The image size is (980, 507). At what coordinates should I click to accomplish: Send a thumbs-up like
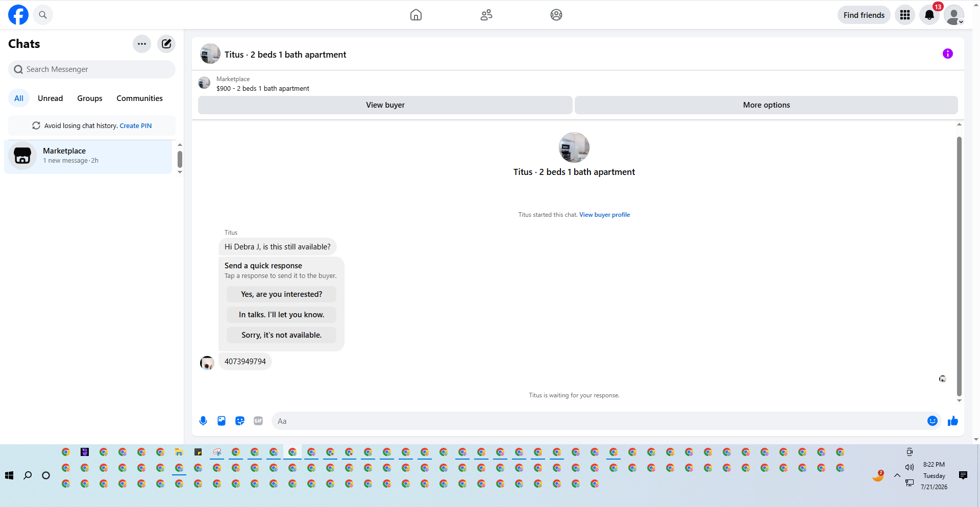coord(953,421)
